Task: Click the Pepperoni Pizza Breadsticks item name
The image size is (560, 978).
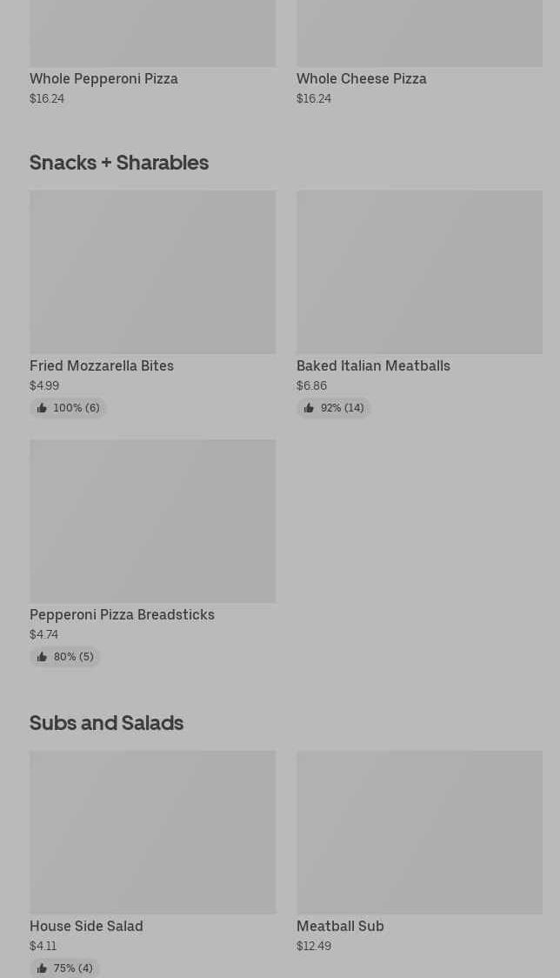Action: coord(122,614)
